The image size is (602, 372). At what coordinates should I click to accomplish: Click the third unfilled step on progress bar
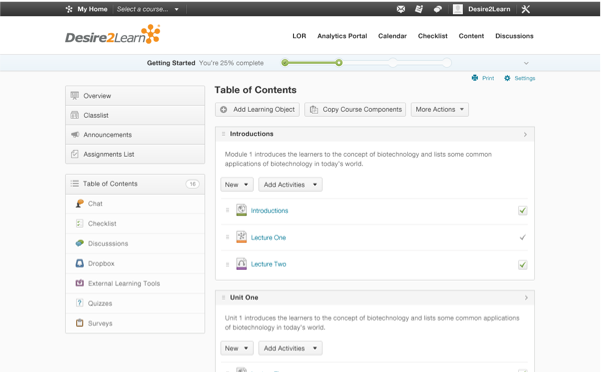pyautogui.click(x=392, y=63)
